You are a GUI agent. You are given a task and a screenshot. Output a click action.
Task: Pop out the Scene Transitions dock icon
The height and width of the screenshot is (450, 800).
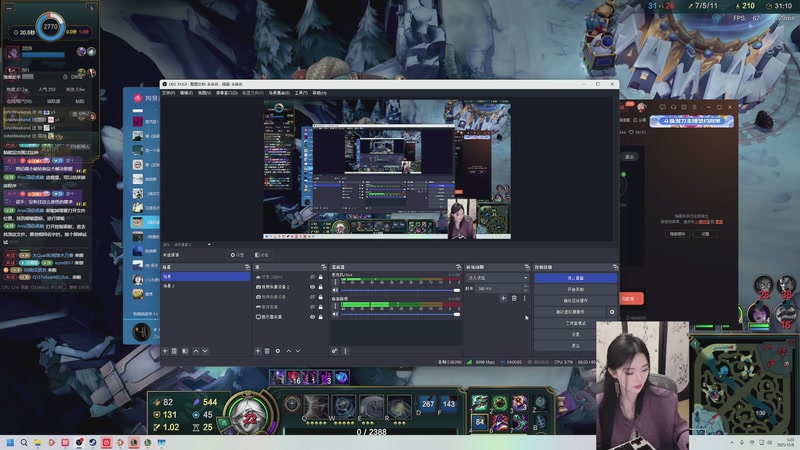527,267
